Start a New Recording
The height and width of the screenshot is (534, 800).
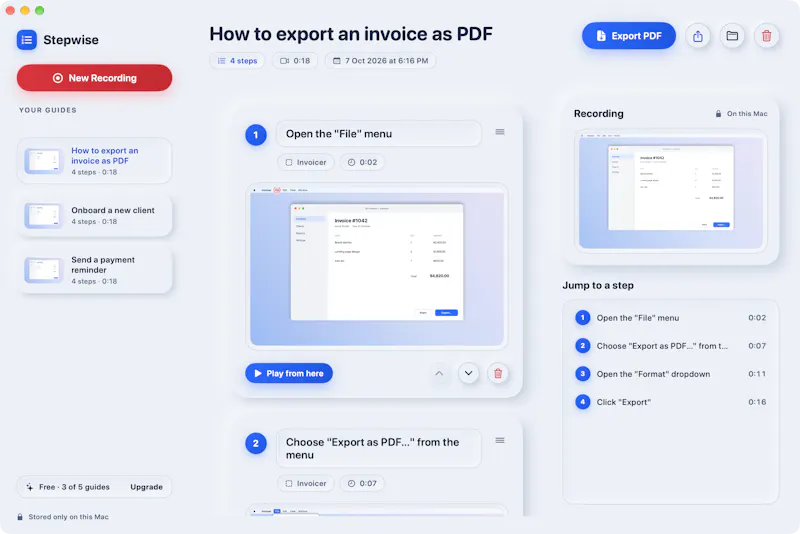[x=94, y=78]
